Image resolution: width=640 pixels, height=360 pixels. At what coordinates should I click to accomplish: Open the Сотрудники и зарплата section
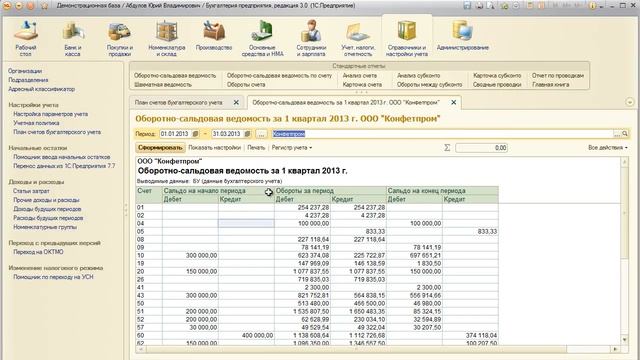click(311, 39)
